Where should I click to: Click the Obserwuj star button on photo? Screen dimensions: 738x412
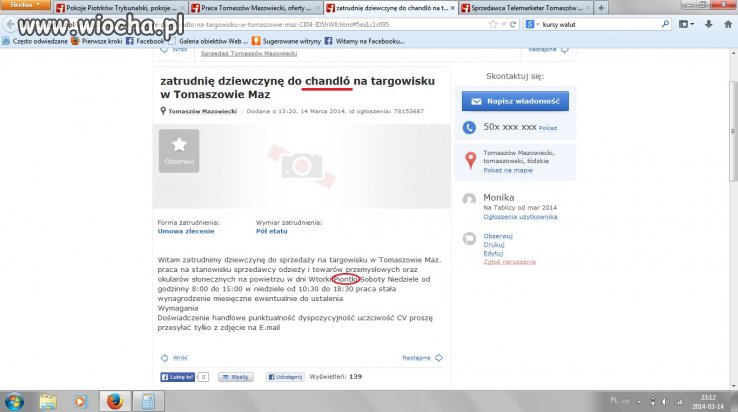point(179,151)
